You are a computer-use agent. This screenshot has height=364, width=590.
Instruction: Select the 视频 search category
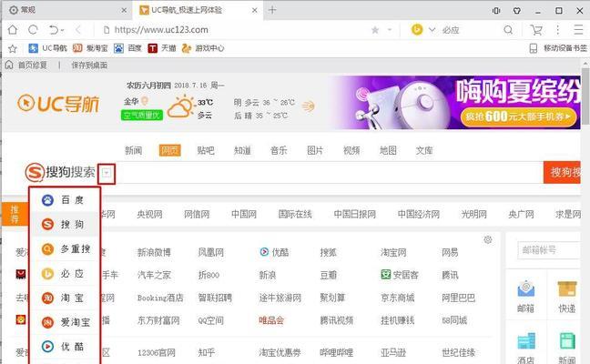click(351, 150)
